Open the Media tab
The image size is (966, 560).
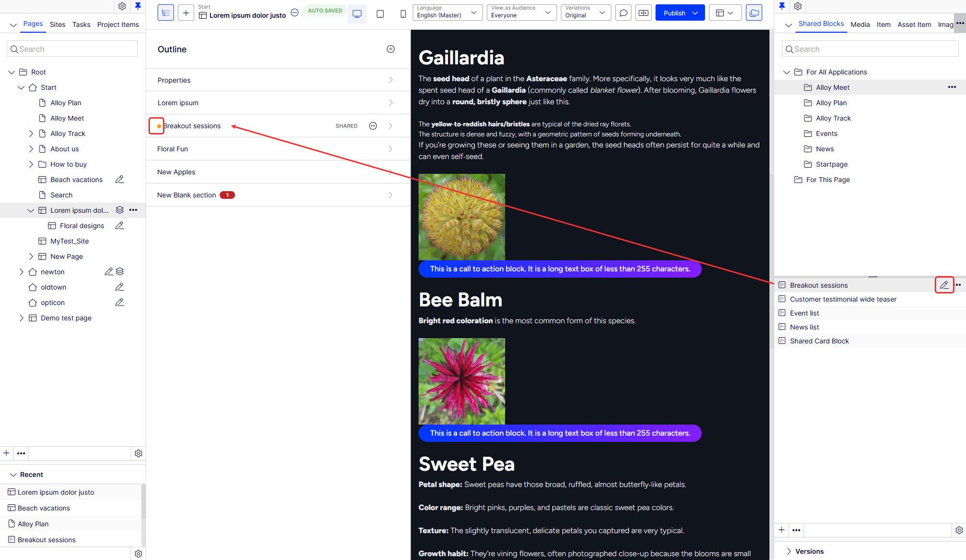860,24
